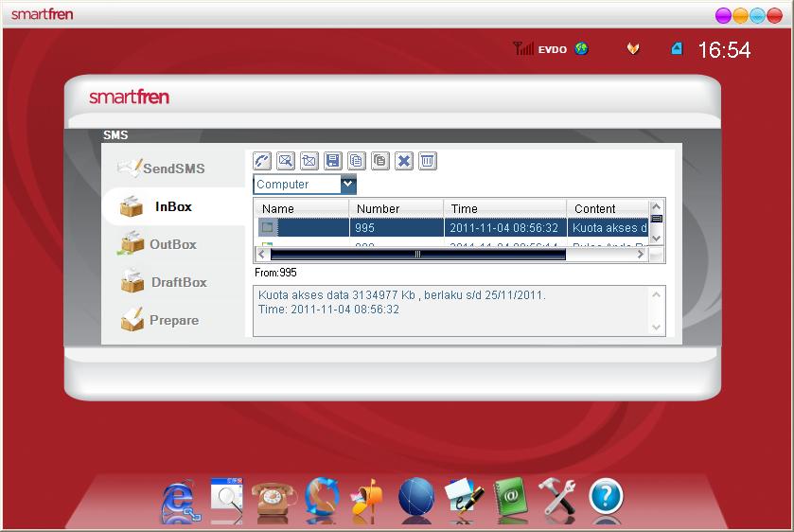Click the grey paste-documents toolbar icon
794x532 pixels.
tap(380, 161)
